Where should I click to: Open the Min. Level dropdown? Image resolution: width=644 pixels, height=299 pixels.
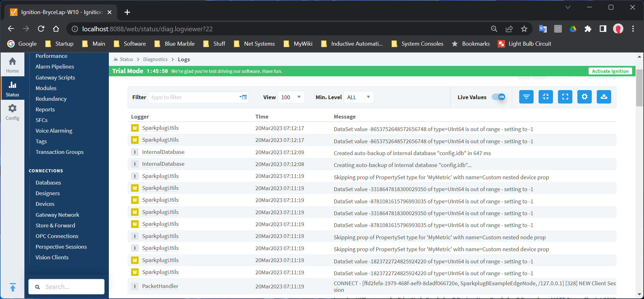pyautogui.click(x=358, y=97)
